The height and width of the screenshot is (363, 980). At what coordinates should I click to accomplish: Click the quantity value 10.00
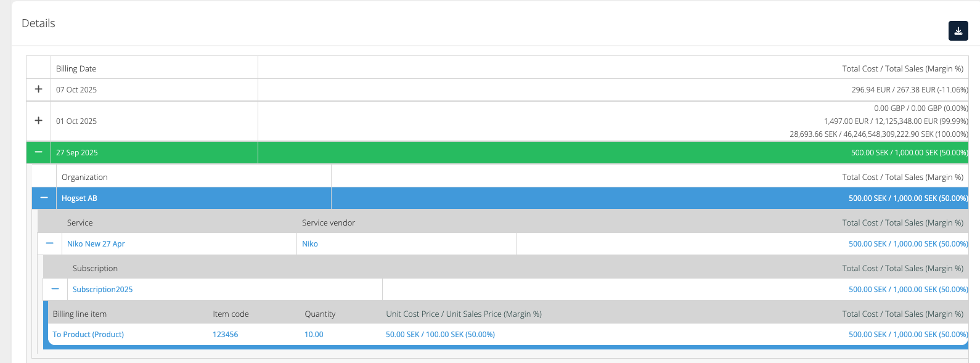(314, 335)
